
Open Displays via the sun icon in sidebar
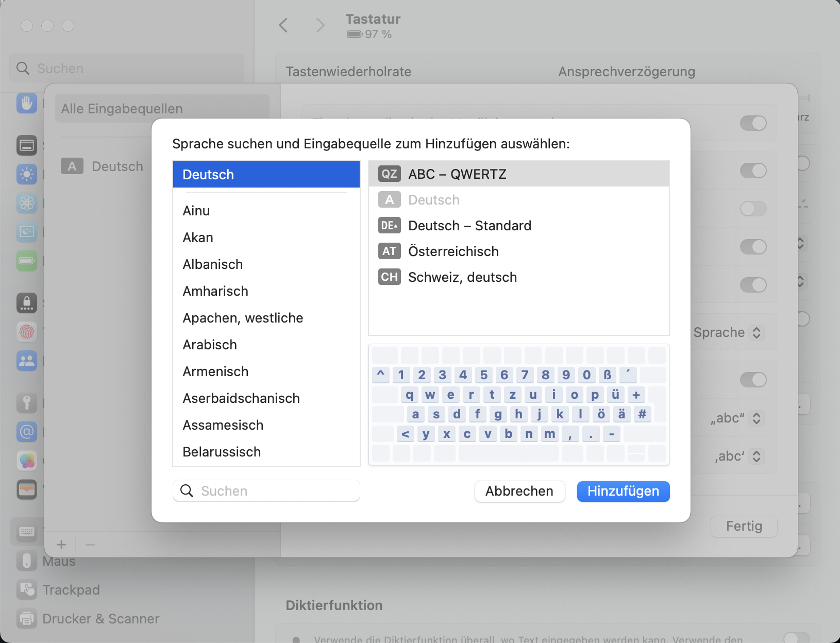27,175
